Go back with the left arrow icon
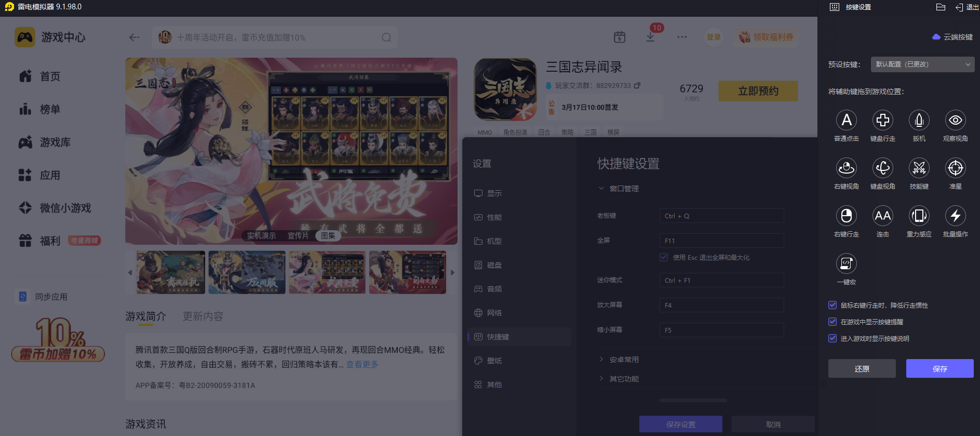This screenshot has width=980, height=436. click(135, 37)
